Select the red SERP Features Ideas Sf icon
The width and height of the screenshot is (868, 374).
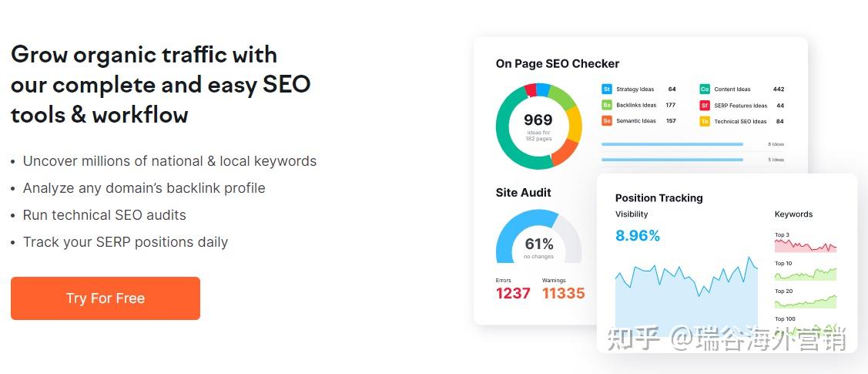pos(705,106)
